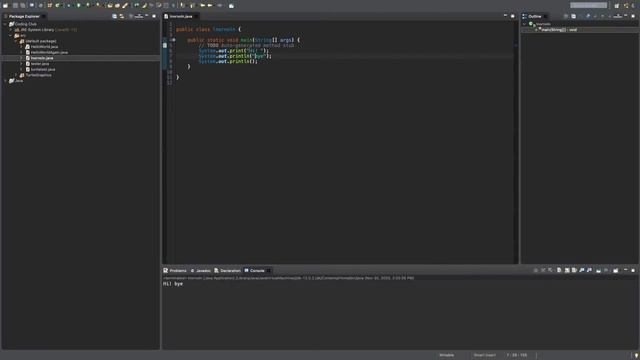Select turtletest.java in Package Explorer
Image resolution: width=640 pixels, height=360 pixels.
(43, 70)
